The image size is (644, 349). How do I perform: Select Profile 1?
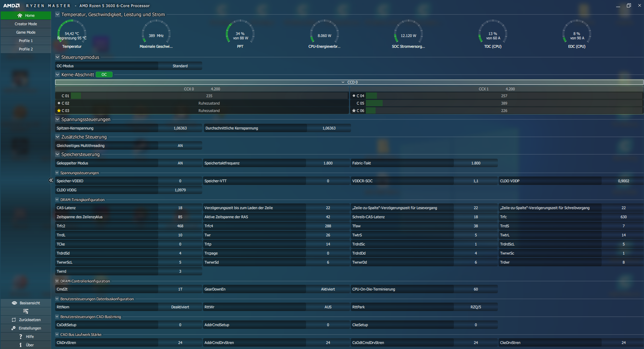point(26,41)
